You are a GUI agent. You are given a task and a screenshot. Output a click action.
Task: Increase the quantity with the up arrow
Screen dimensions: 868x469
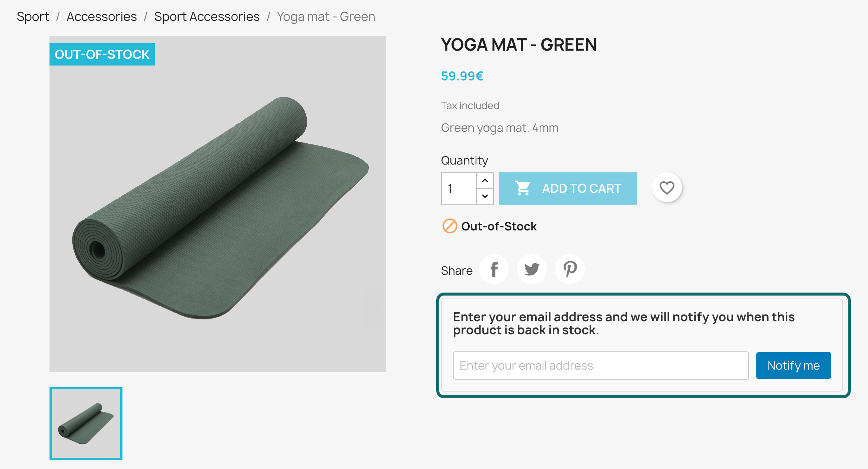click(485, 181)
